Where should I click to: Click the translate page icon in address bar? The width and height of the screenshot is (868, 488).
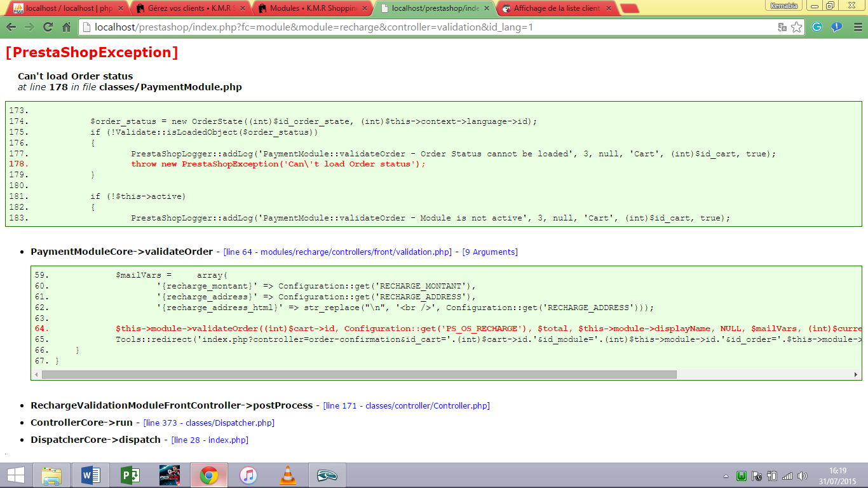coord(782,27)
